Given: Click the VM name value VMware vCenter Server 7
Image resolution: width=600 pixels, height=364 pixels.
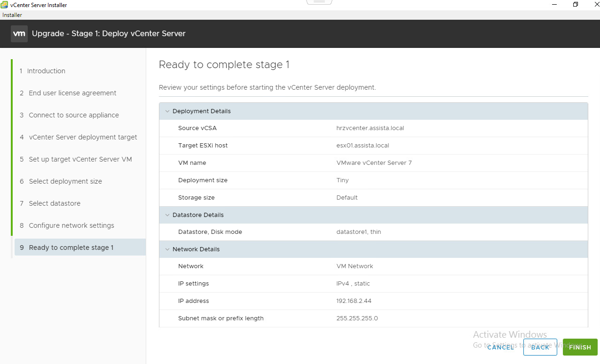Looking at the screenshot, I should point(374,163).
